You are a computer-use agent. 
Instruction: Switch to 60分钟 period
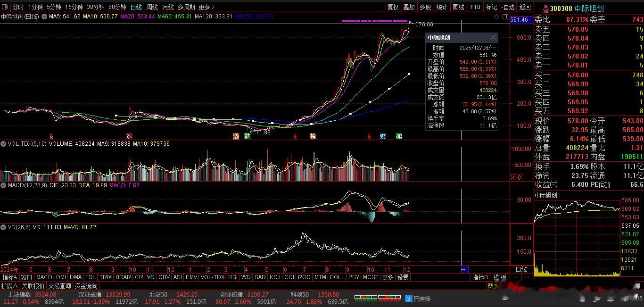117,7
